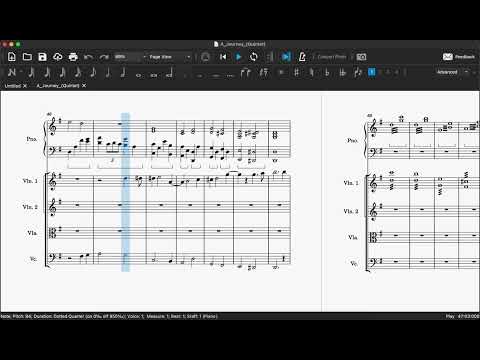Image resolution: width=480 pixels, height=360 pixels.
Task: Select the quarter note duration
Action: point(108,72)
